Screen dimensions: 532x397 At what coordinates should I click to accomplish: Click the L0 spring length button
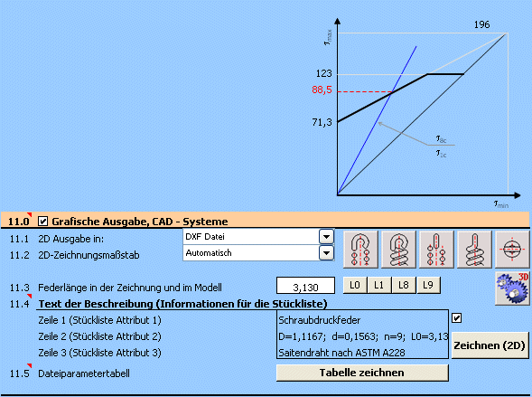355,285
